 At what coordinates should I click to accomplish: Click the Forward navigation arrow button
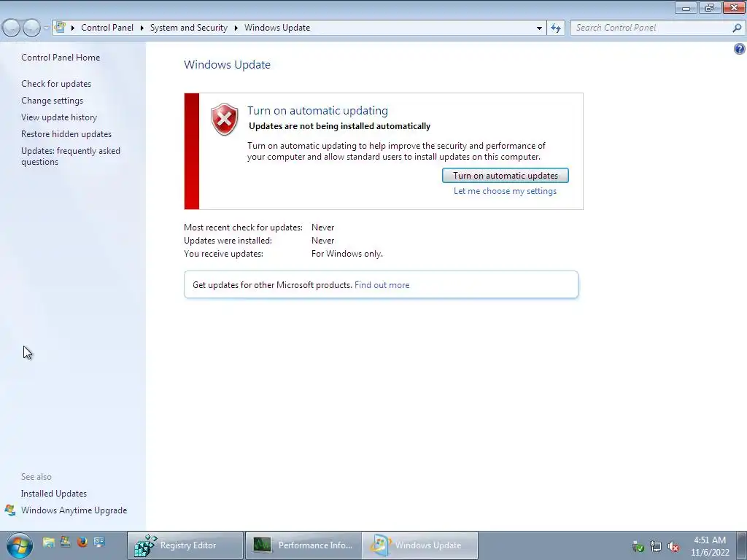pyautogui.click(x=31, y=28)
